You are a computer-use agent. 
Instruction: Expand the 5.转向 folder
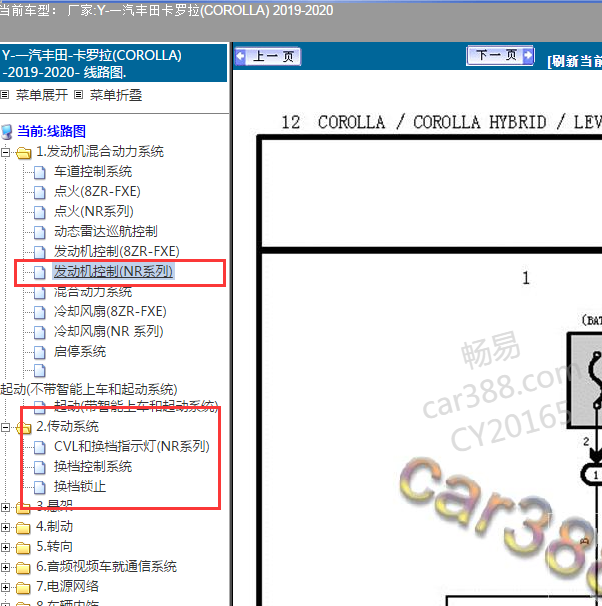point(5,548)
